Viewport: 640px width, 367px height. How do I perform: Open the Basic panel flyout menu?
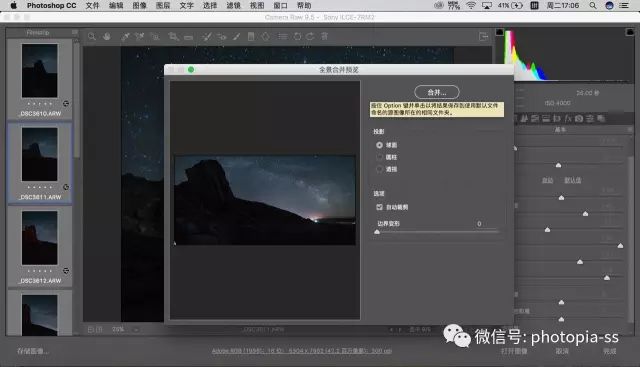[630, 129]
